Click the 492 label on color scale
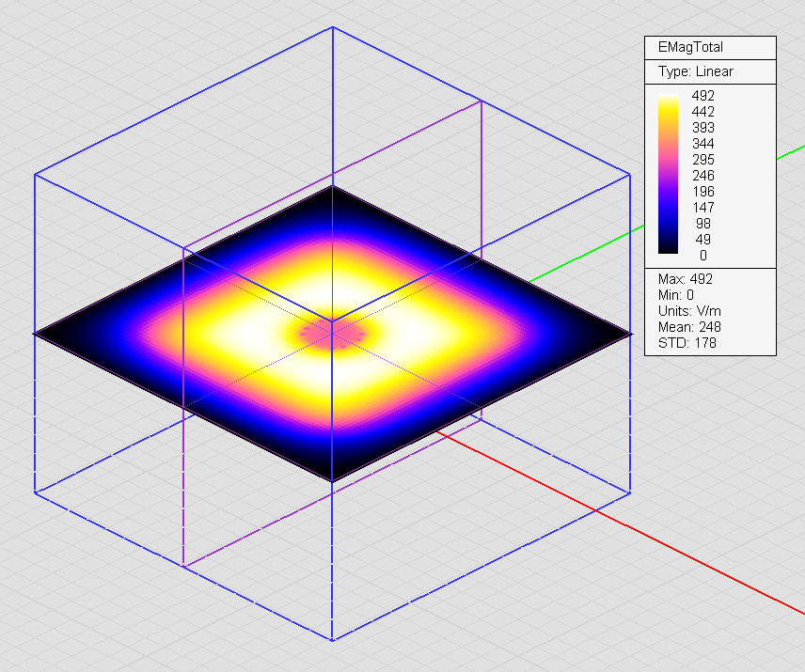Viewport: 805px width, 672px height. pyautogui.click(x=702, y=96)
